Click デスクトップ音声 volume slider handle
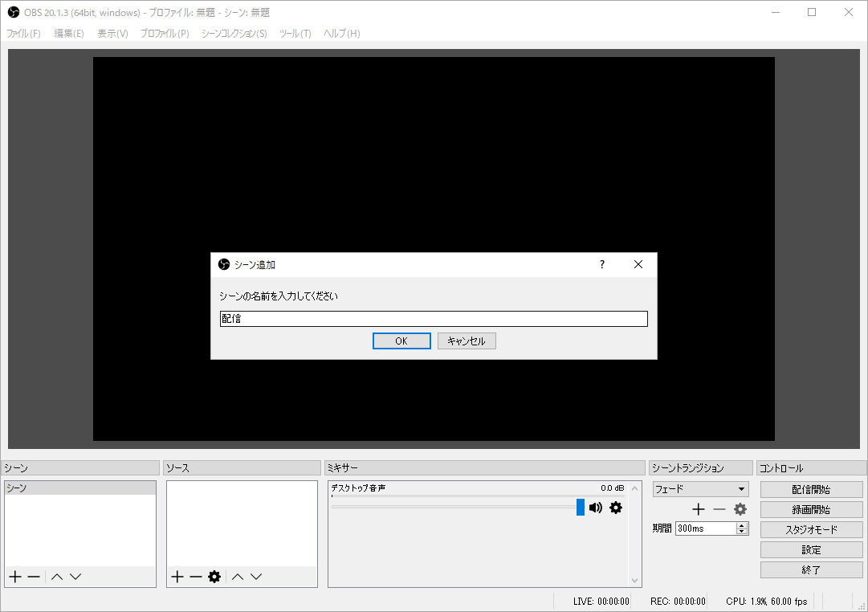 581,507
